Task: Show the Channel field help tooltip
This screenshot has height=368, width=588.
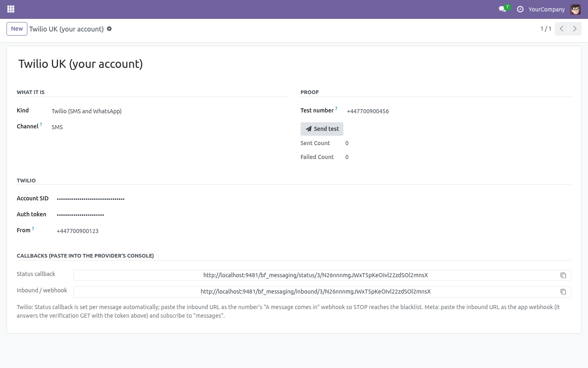Action: pos(41,124)
